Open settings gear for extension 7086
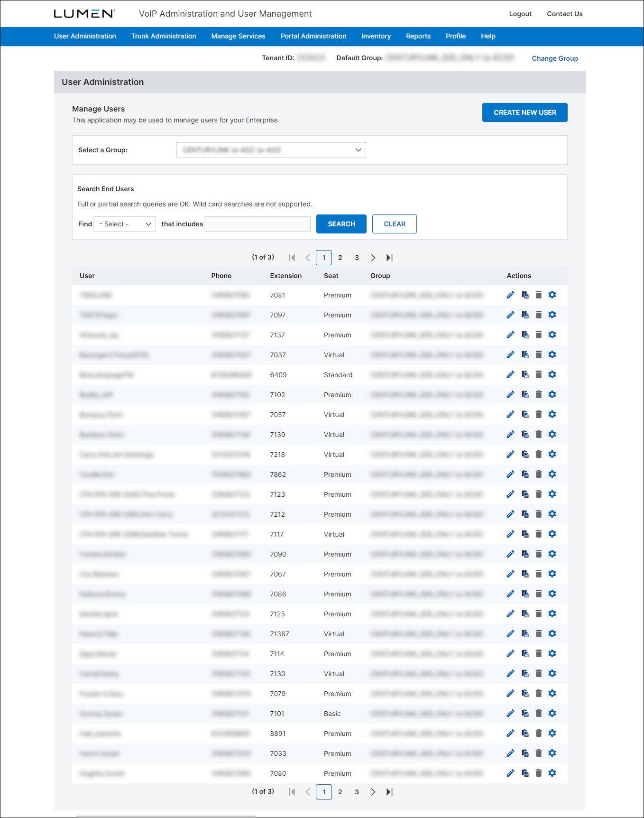The height and width of the screenshot is (818, 644). (x=552, y=594)
